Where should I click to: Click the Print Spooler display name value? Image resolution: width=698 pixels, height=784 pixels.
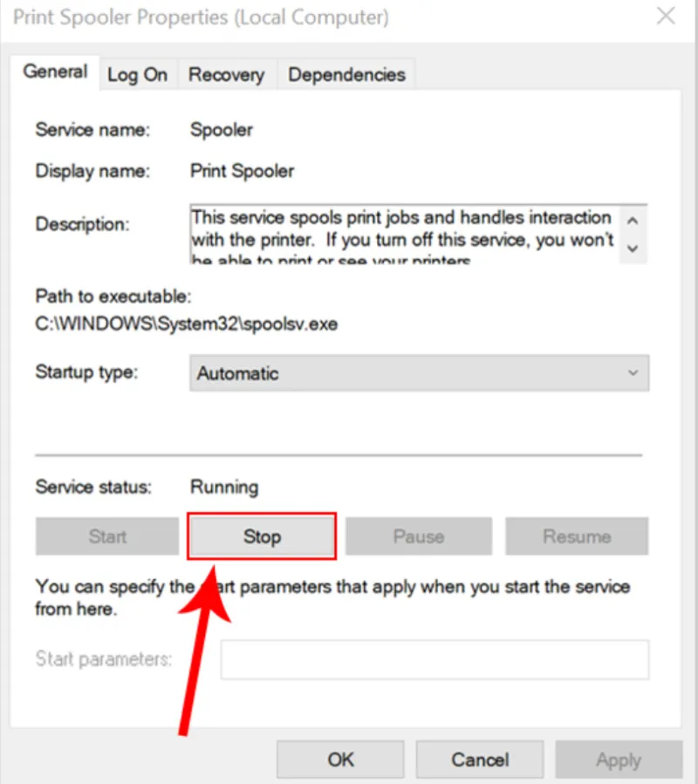coord(243,171)
